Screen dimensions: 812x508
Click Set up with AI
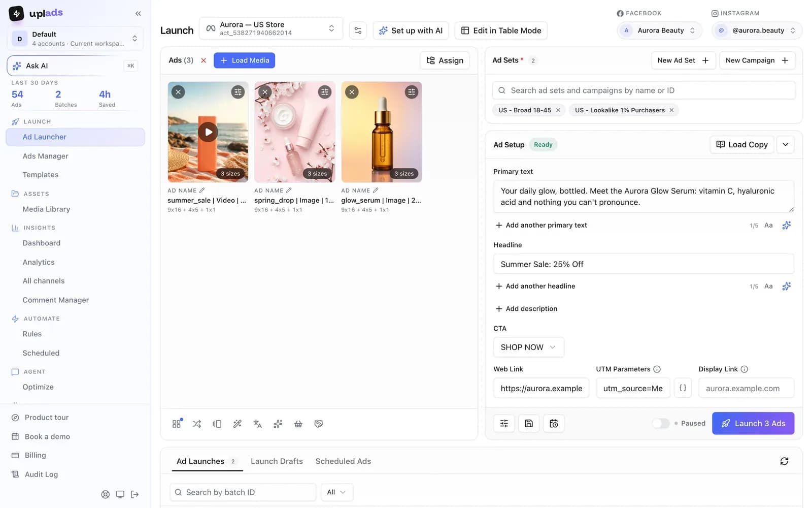pos(411,30)
